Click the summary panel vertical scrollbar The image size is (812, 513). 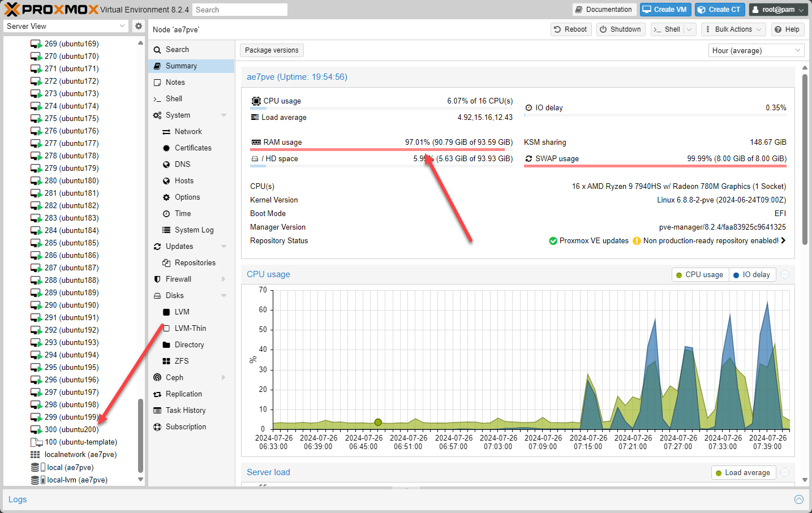coord(805,159)
